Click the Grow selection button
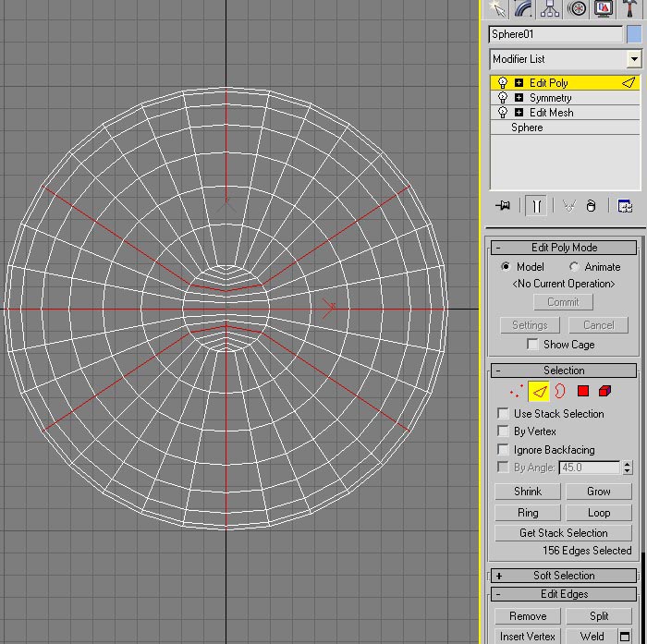647x644 pixels. (599, 492)
